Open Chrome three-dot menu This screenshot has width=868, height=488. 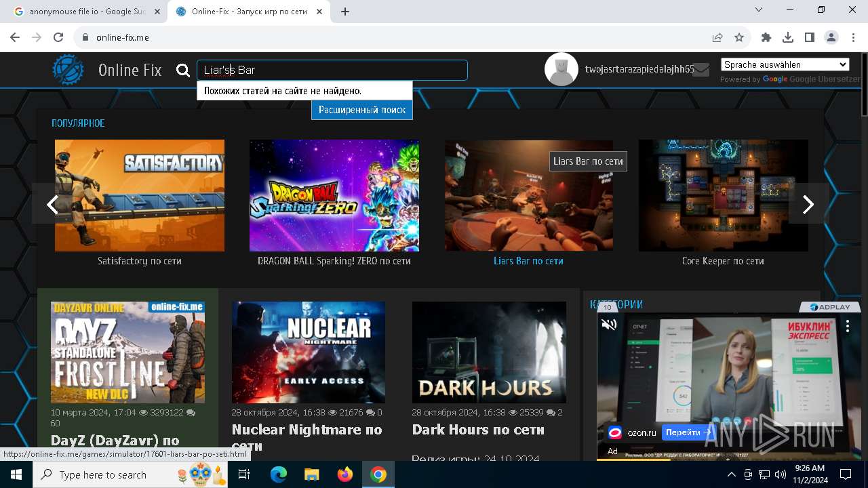click(x=852, y=38)
